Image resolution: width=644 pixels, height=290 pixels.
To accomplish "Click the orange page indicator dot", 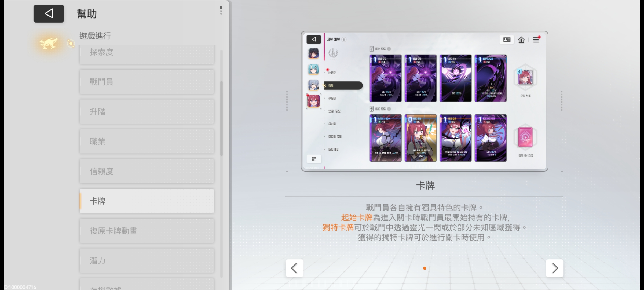I will (425, 268).
